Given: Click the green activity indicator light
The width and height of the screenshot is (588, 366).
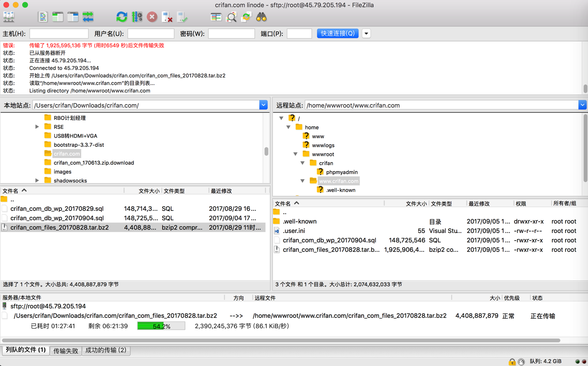Looking at the screenshot, I should click(x=577, y=362).
